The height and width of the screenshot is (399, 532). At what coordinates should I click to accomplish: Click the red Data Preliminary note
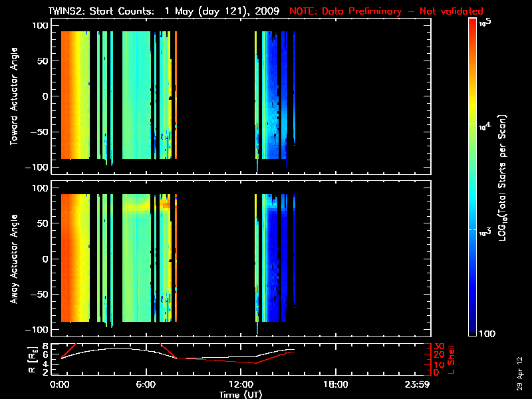click(x=386, y=11)
